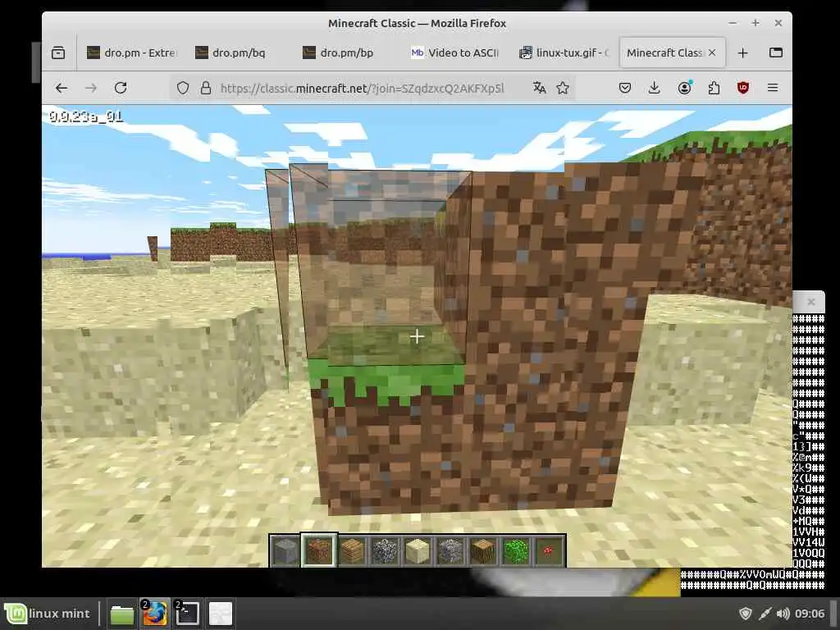Screen dimensions: 840x630
Task: Open Firefox hamburger application menu
Action: tap(773, 88)
